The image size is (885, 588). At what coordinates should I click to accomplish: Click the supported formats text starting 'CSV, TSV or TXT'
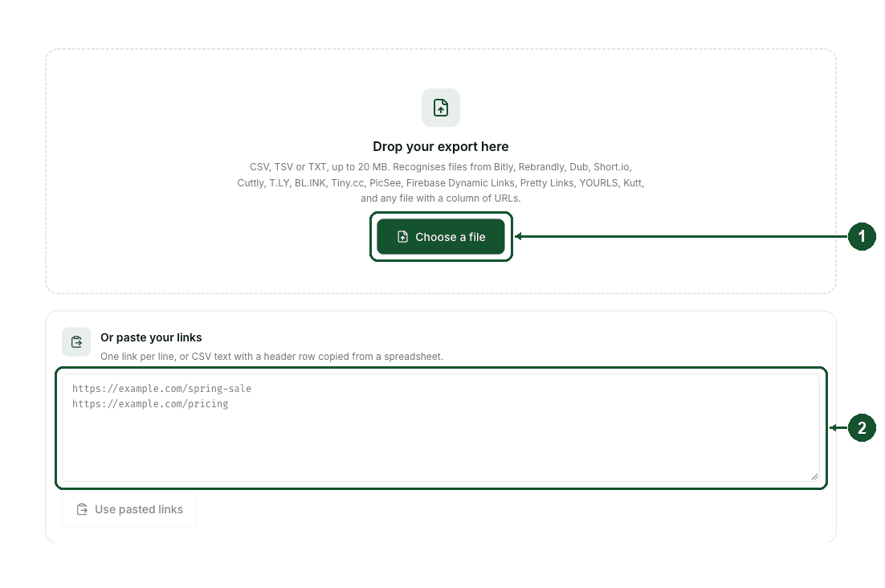(441, 183)
